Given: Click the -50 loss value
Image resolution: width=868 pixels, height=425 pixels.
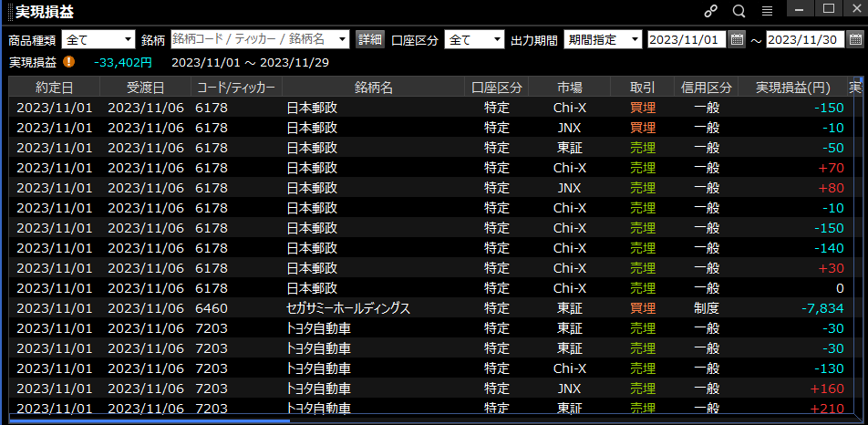Looking at the screenshot, I should coord(832,148).
